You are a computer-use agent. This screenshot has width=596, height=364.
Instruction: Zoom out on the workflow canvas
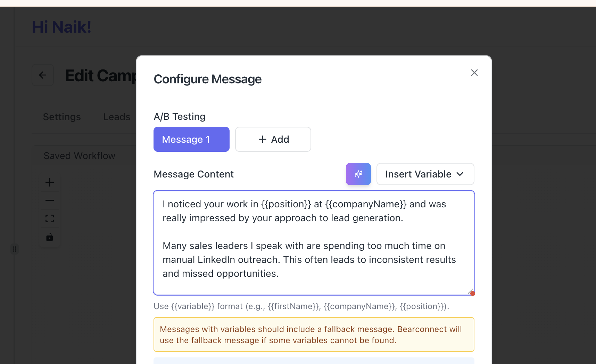pyautogui.click(x=50, y=200)
